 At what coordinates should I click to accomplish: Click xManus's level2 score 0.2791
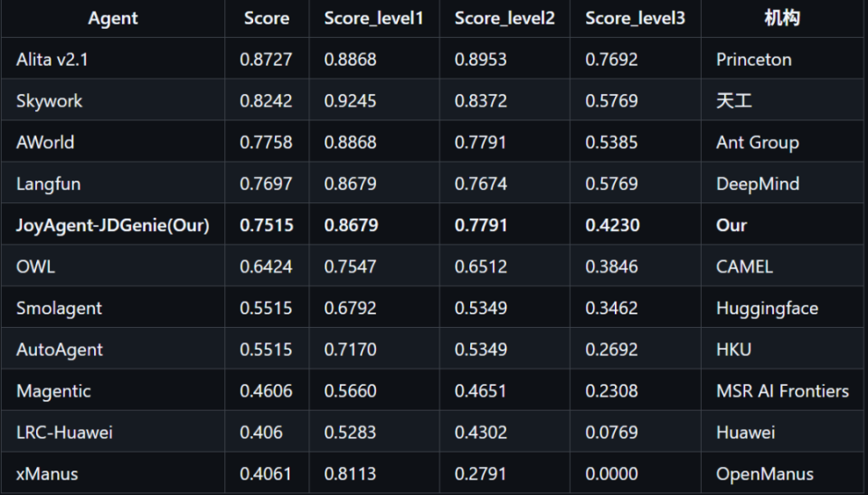(480, 474)
